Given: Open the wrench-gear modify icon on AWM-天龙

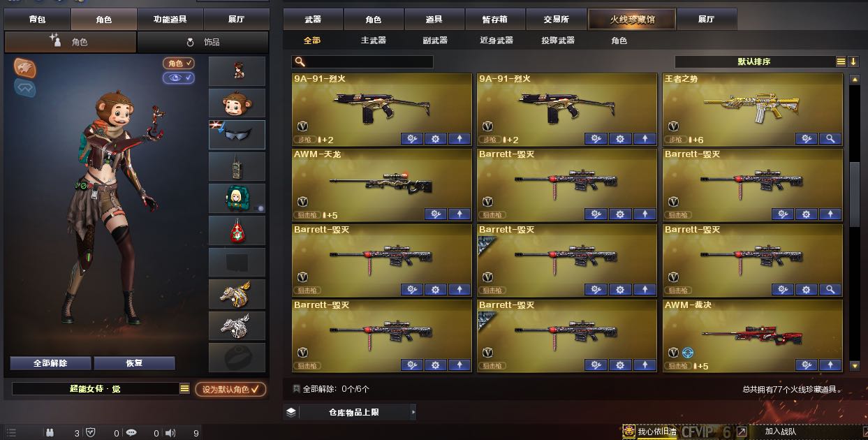Looking at the screenshot, I should [436, 214].
